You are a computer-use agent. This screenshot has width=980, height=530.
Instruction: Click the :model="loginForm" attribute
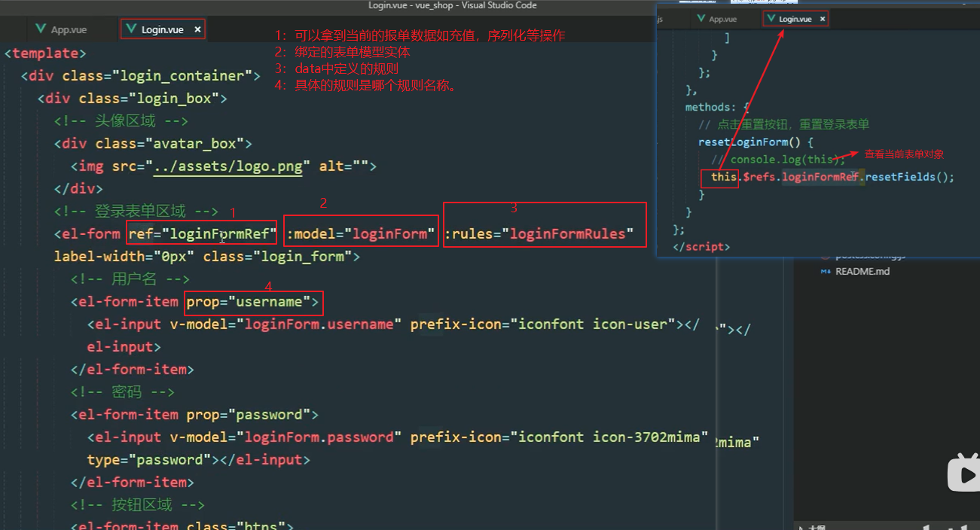point(361,233)
